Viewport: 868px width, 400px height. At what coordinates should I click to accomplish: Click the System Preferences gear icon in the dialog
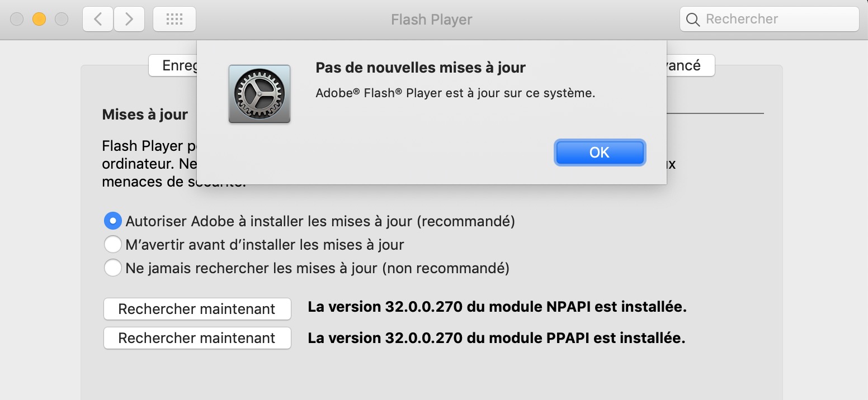point(260,93)
